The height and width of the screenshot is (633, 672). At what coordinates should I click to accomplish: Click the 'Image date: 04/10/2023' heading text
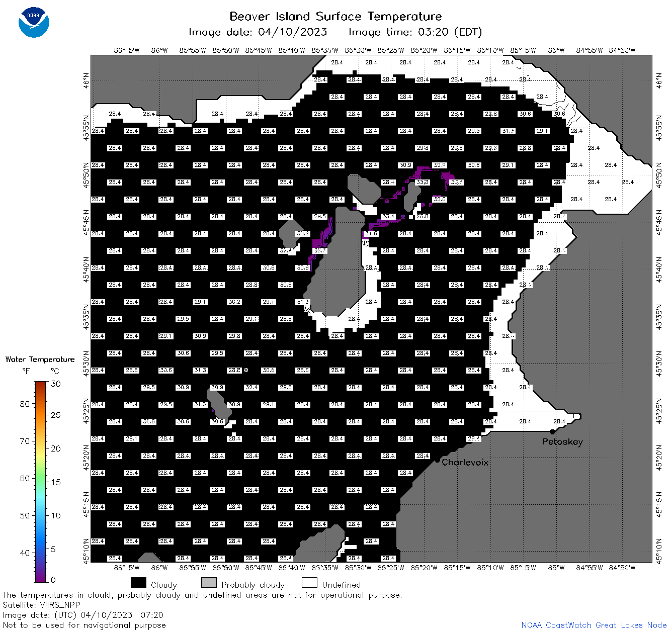[258, 32]
